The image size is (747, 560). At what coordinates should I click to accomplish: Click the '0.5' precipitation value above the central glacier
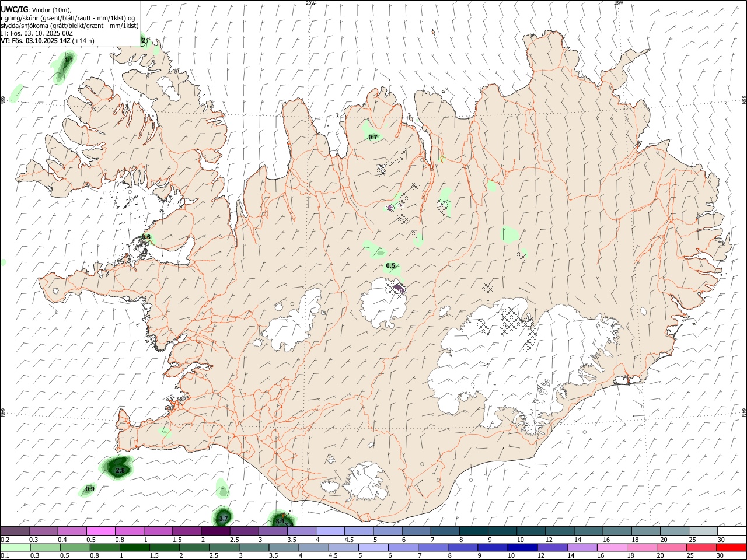390,265
